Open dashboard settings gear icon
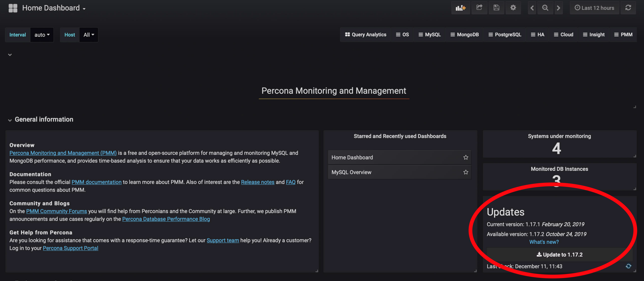Viewport: 644px width, 281px height. point(513,8)
